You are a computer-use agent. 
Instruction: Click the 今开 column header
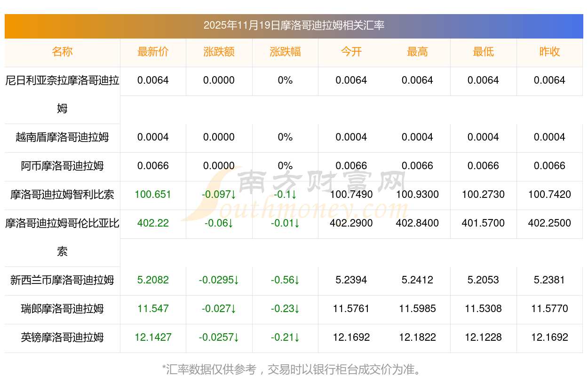pos(351,52)
